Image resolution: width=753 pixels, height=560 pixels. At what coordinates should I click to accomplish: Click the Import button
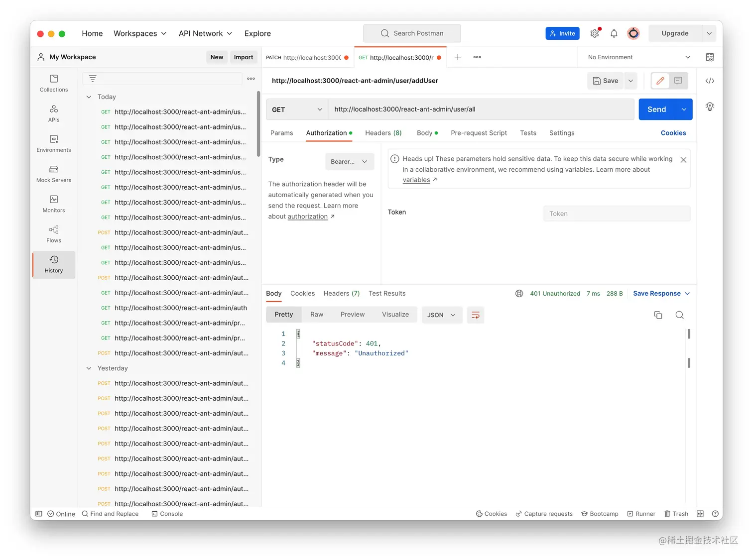244,57
